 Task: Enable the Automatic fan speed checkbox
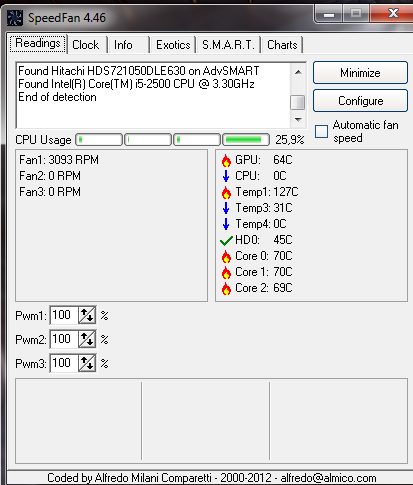(321, 131)
